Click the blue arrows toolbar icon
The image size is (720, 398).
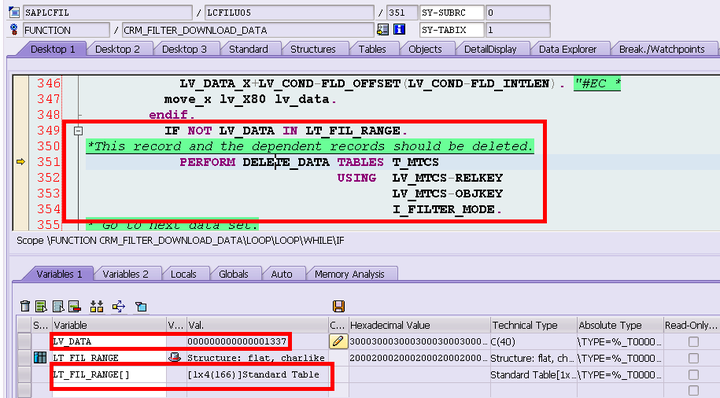[x=118, y=306]
